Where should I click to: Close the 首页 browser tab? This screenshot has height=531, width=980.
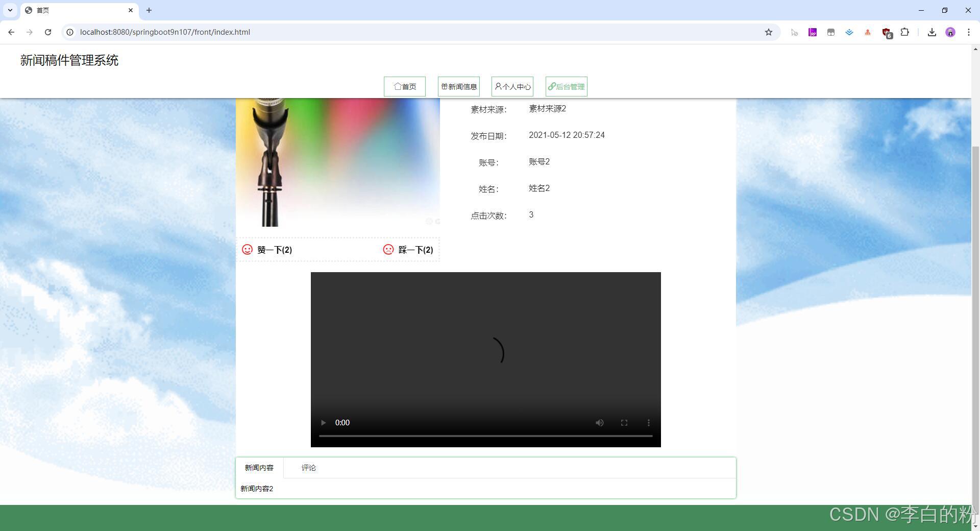pos(131,10)
